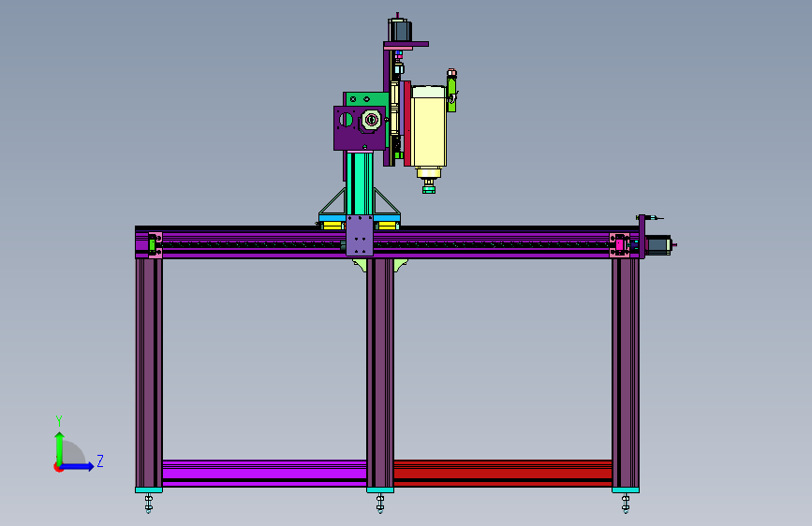Select the red bottom cross beam

point(502,473)
